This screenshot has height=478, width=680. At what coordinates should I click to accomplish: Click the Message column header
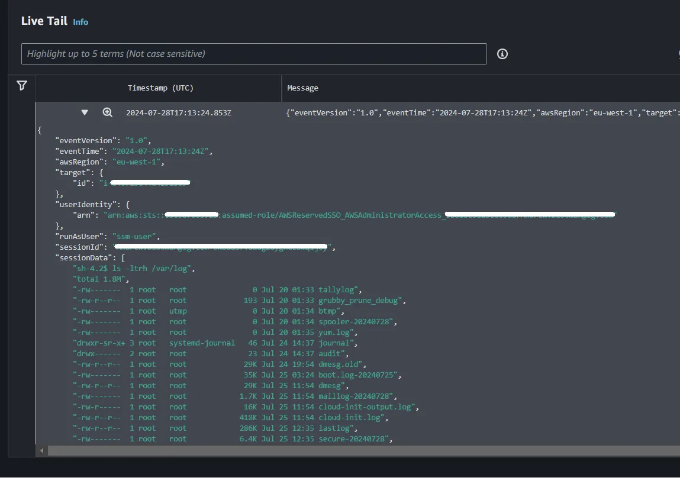(303, 88)
